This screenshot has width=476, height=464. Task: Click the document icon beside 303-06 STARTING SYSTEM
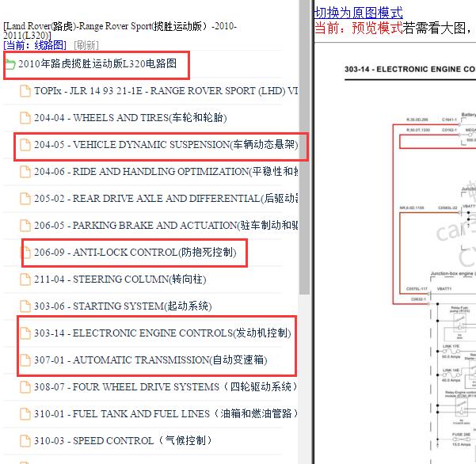pos(25,306)
